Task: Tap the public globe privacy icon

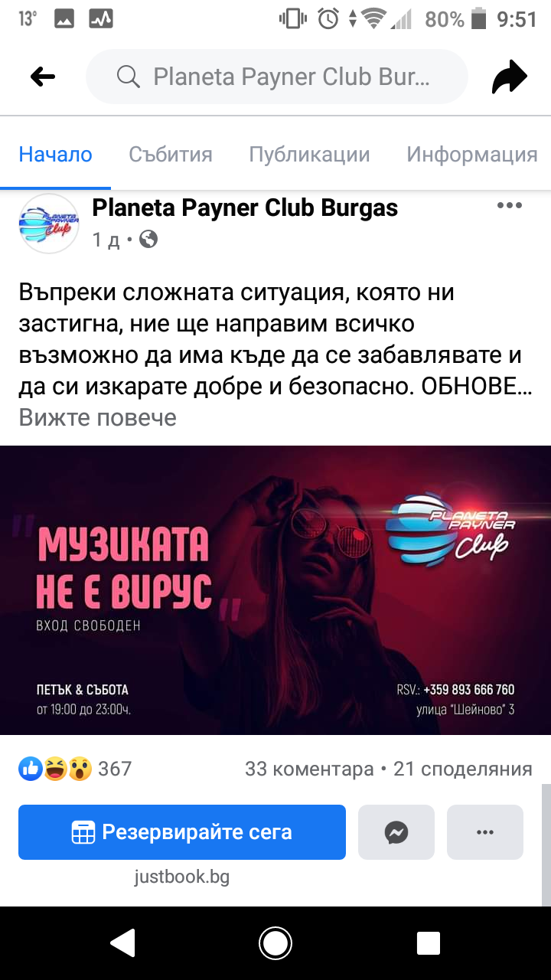Action: click(148, 240)
